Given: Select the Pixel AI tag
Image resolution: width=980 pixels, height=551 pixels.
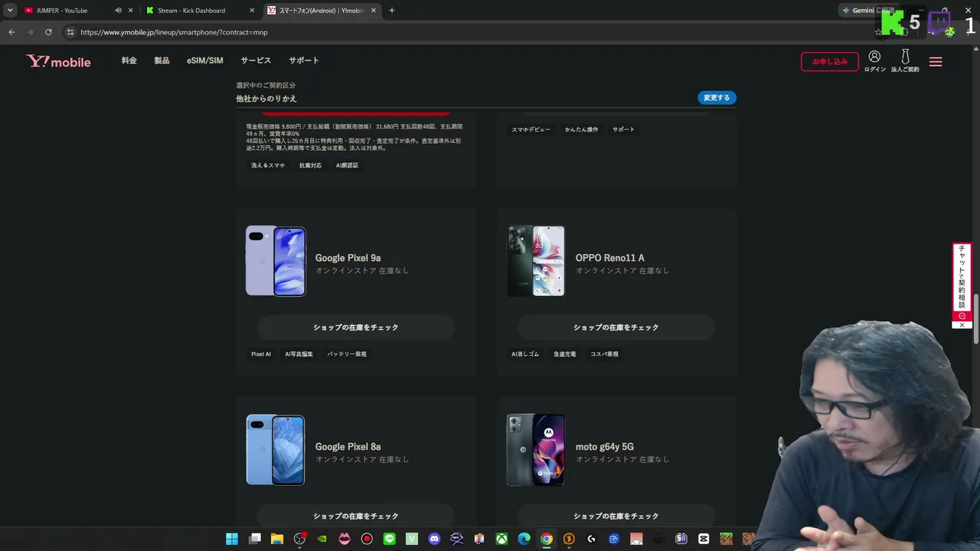Looking at the screenshot, I should (x=261, y=354).
